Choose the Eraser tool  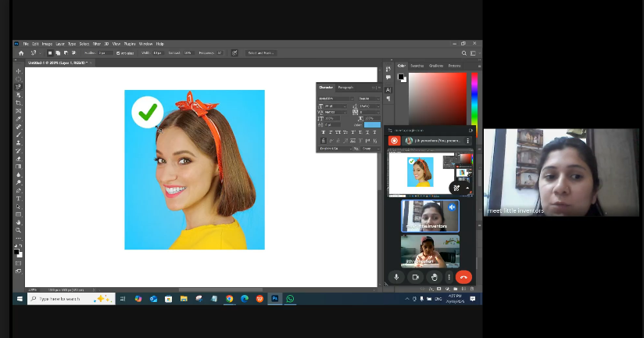point(19,158)
